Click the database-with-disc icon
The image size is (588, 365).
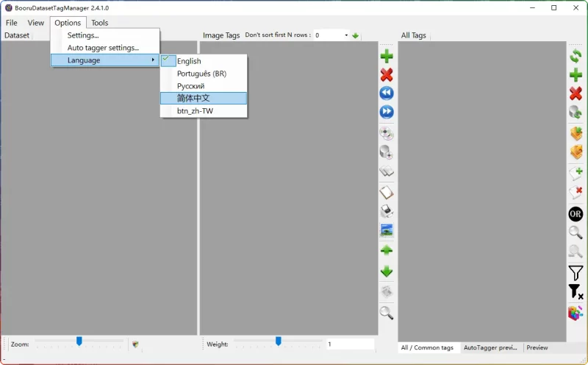tap(387, 152)
